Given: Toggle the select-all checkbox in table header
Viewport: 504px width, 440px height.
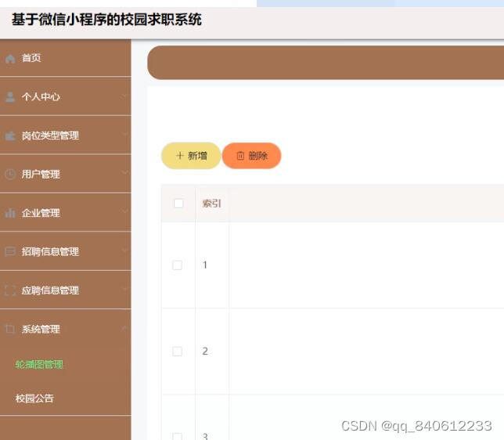Looking at the screenshot, I should 178,204.
